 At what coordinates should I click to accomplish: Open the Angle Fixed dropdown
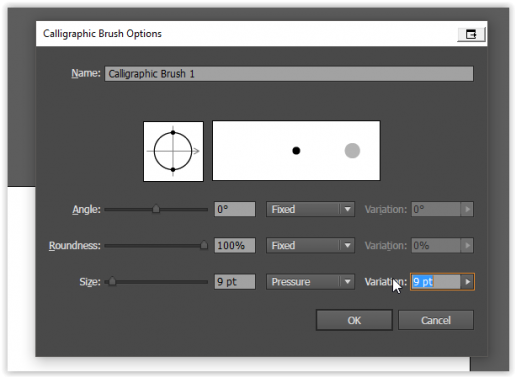(x=310, y=209)
